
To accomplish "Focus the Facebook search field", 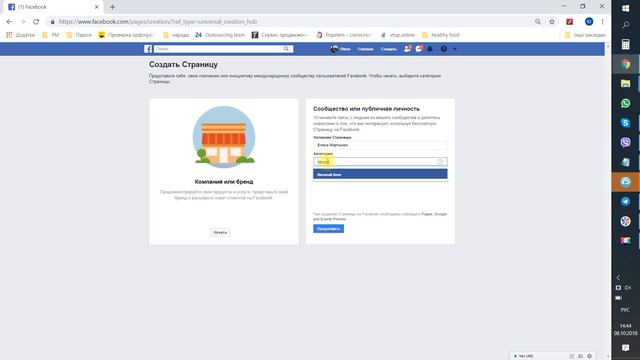I will point(218,49).
